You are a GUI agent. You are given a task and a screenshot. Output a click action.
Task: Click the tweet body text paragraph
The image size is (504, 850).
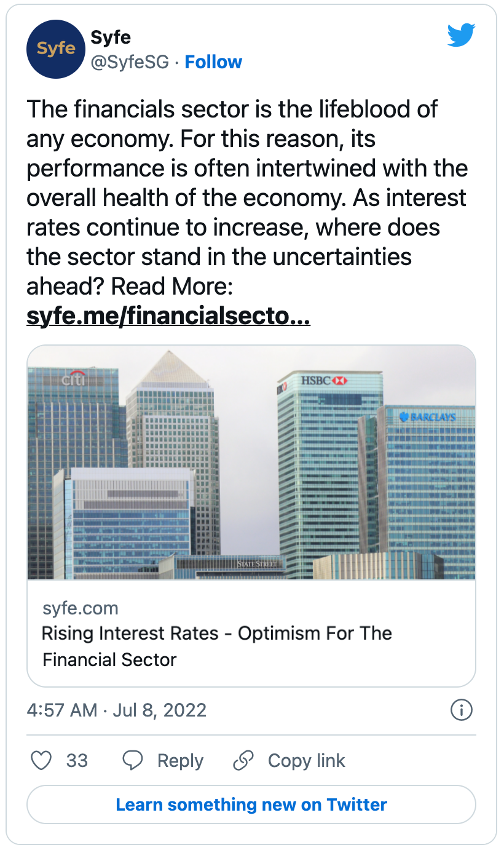[x=246, y=197]
